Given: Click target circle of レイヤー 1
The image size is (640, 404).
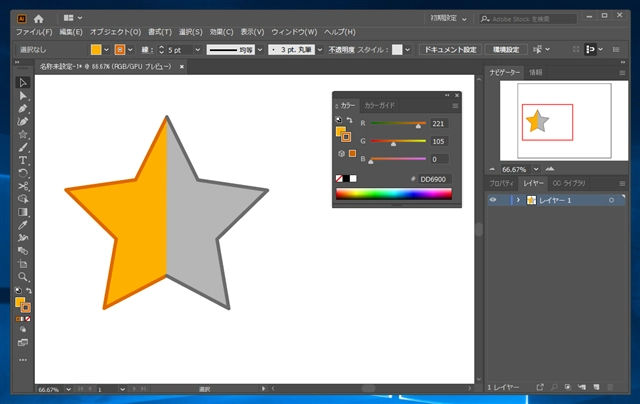Looking at the screenshot, I should [x=611, y=200].
